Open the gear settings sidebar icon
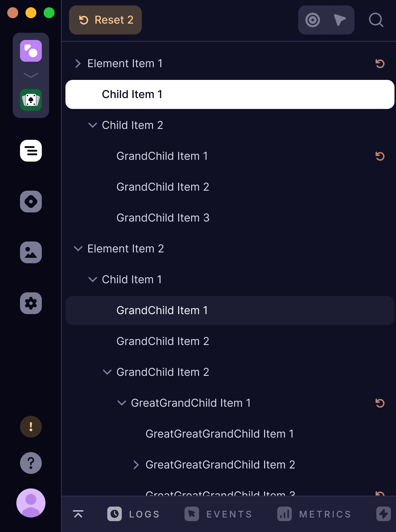The width and height of the screenshot is (396, 532). [31, 303]
